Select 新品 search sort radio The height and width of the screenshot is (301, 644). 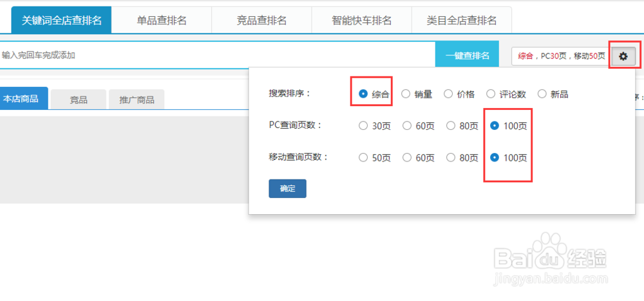pyautogui.click(x=542, y=94)
